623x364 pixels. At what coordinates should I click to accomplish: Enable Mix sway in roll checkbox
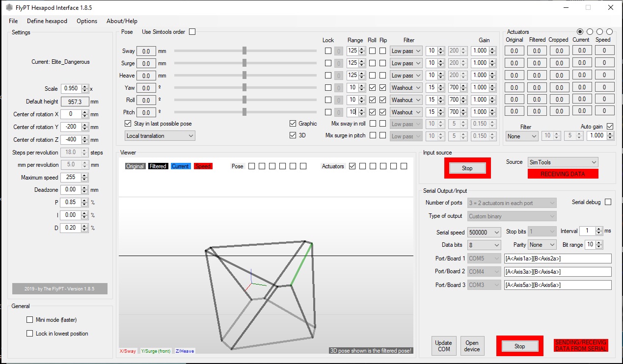coord(373,124)
